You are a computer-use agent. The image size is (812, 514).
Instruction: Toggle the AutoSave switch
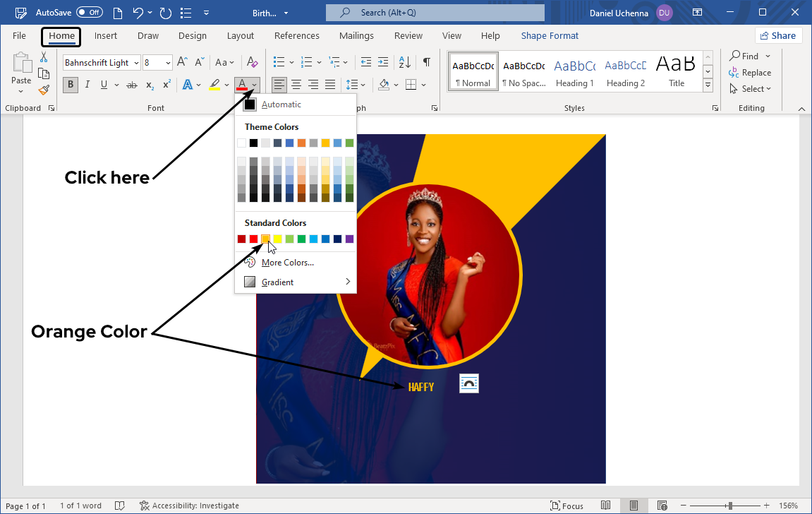point(90,13)
